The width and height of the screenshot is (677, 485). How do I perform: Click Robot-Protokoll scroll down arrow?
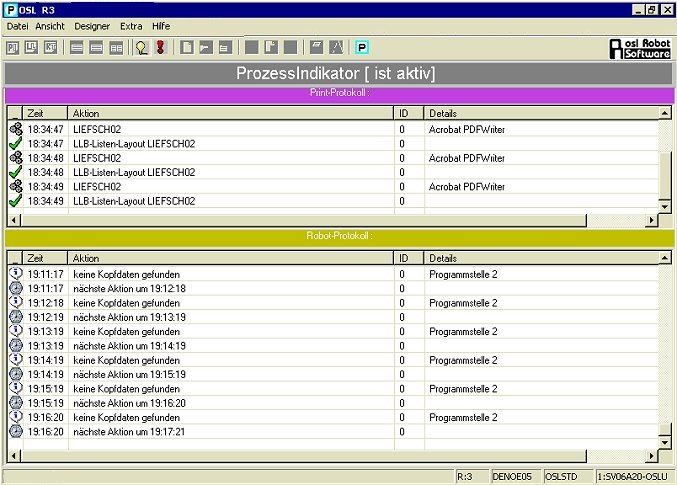[x=664, y=442]
